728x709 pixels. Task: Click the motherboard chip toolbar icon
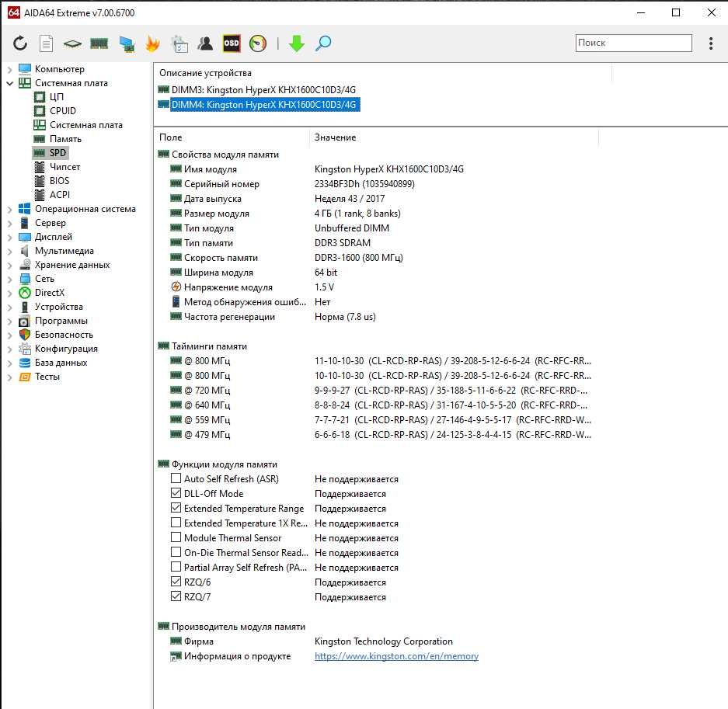(72, 43)
